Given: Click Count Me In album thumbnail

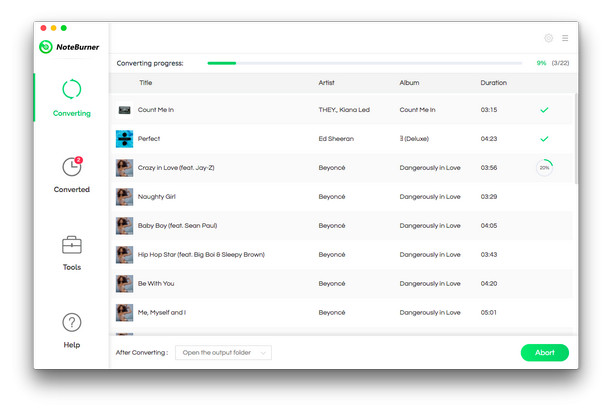Looking at the screenshot, I should [125, 110].
